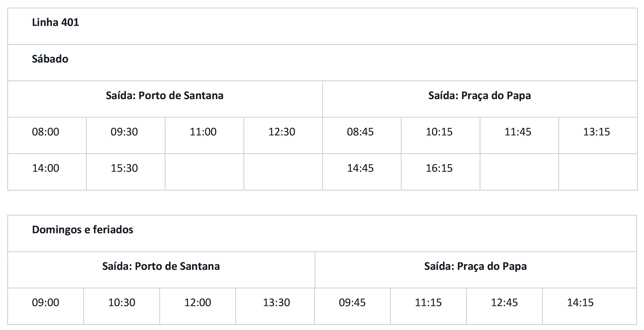
Task: Choose the 14:15 time cell
Action: 580,303
